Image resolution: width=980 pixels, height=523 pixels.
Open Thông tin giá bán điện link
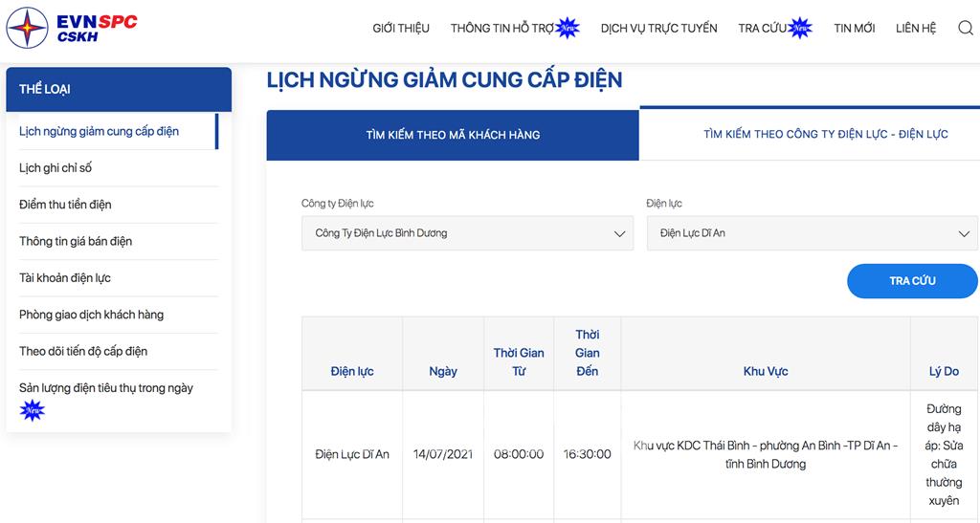tap(76, 242)
